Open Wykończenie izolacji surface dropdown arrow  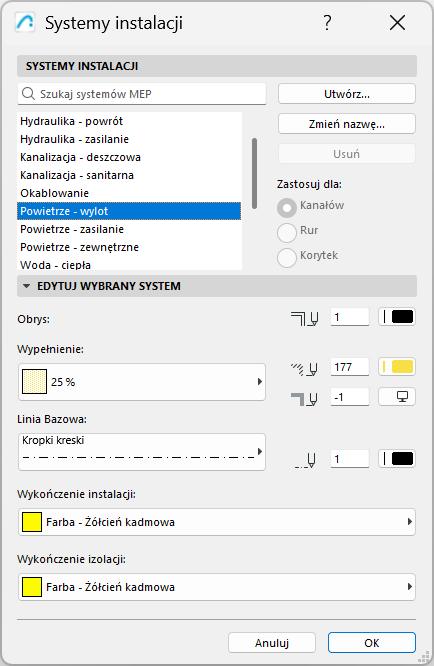[x=409, y=587]
